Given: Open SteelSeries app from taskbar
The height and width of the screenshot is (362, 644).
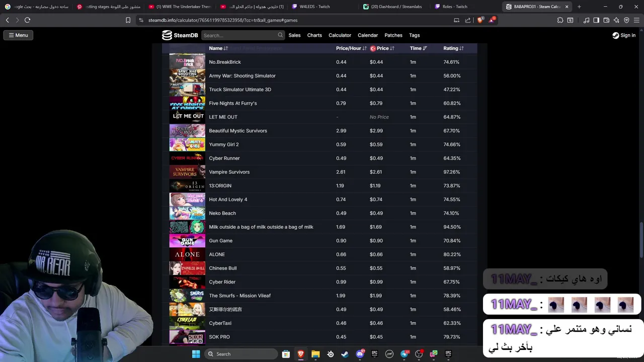Looking at the screenshot, I should [x=330, y=354].
